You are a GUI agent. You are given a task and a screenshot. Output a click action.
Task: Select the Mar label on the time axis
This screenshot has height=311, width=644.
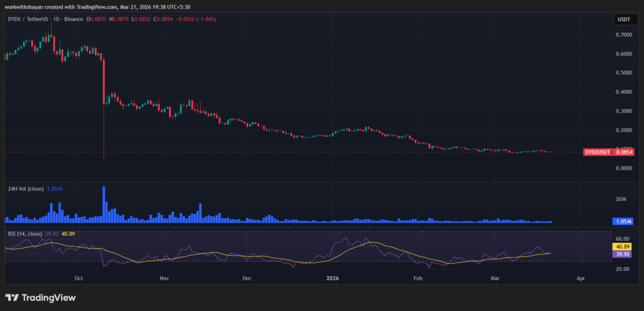click(x=495, y=278)
